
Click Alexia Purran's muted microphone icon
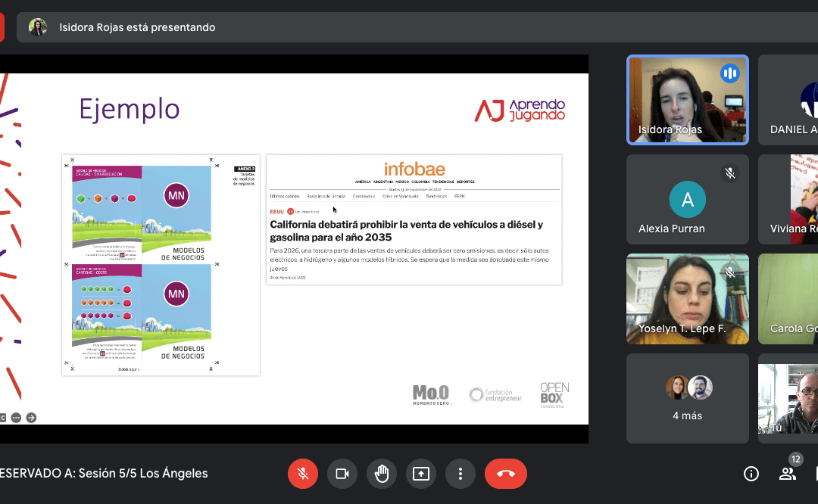click(x=730, y=173)
